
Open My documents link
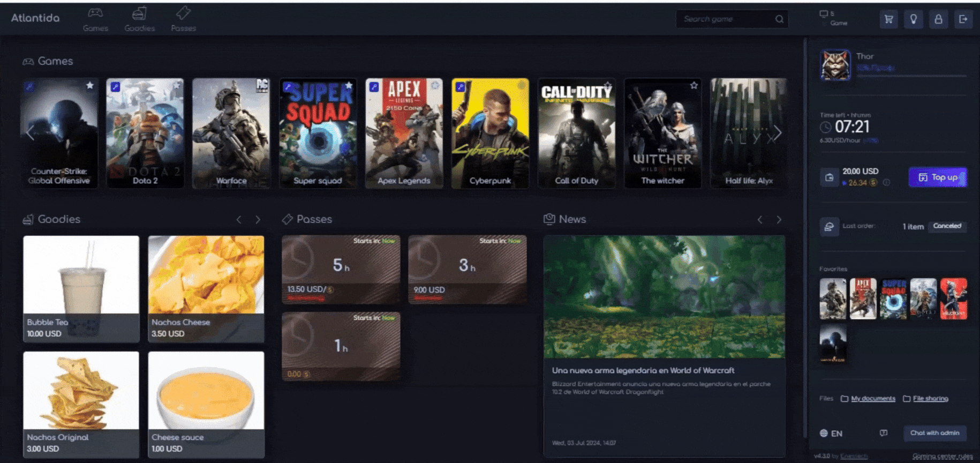coord(873,399)
